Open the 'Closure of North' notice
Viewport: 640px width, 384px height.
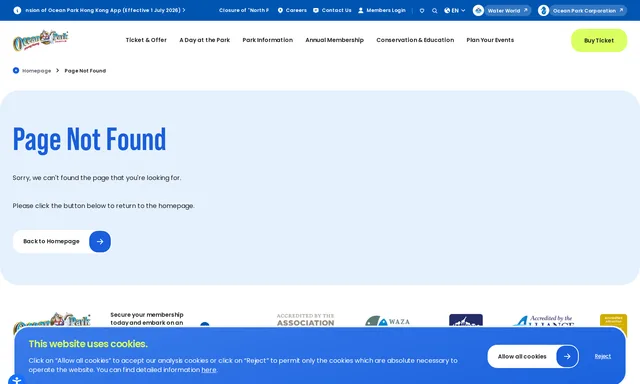(x=244, y=10)
